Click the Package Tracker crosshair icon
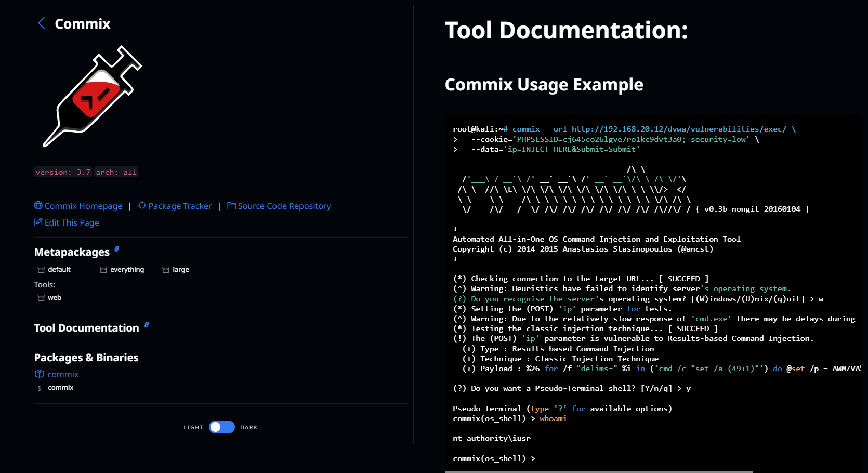The width and height of the screenshot is (868, 473). pyautogui.click(x=141, y=206)
